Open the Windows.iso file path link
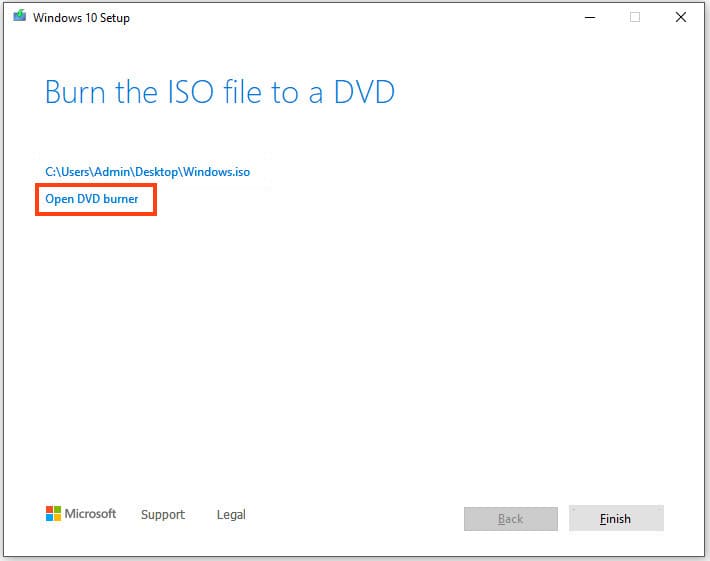 tap(147, 172)
